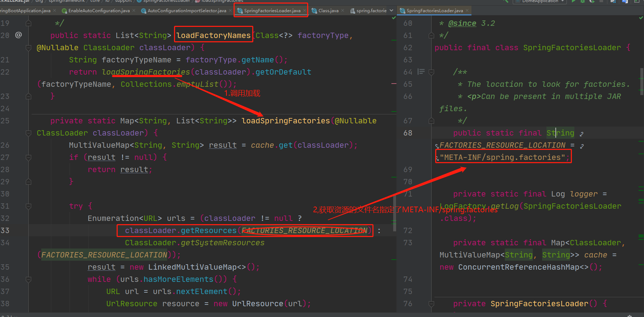
Task: Click 'loadFactoryNames' method name
Action: coord(213,35)
